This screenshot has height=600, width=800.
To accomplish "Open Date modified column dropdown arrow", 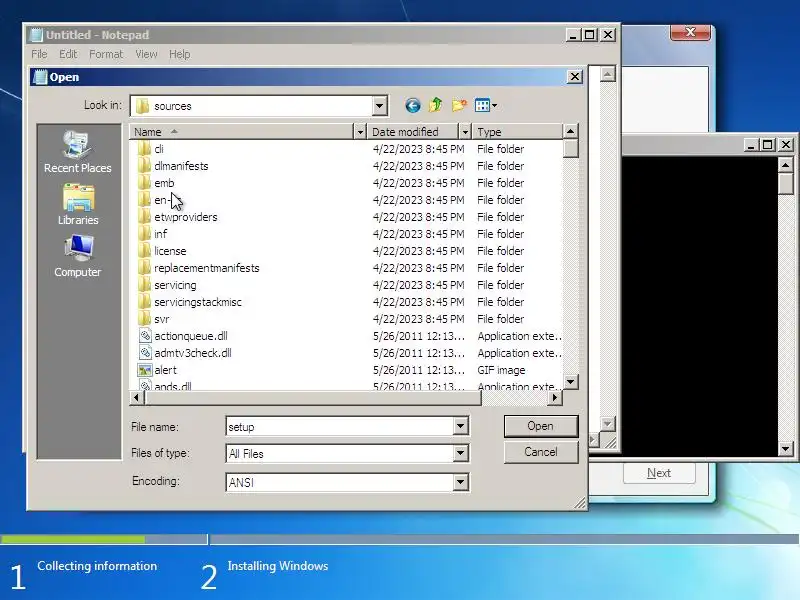I will click(x=465, y=132).
